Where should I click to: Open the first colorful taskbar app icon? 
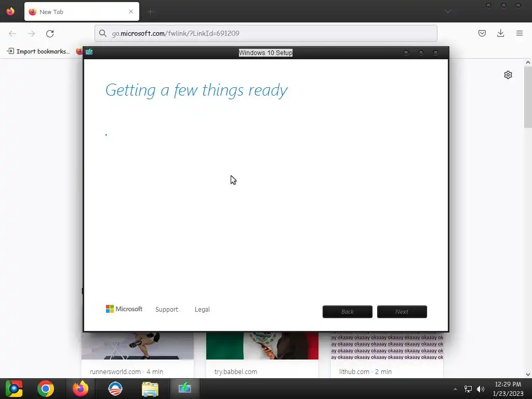14,389
